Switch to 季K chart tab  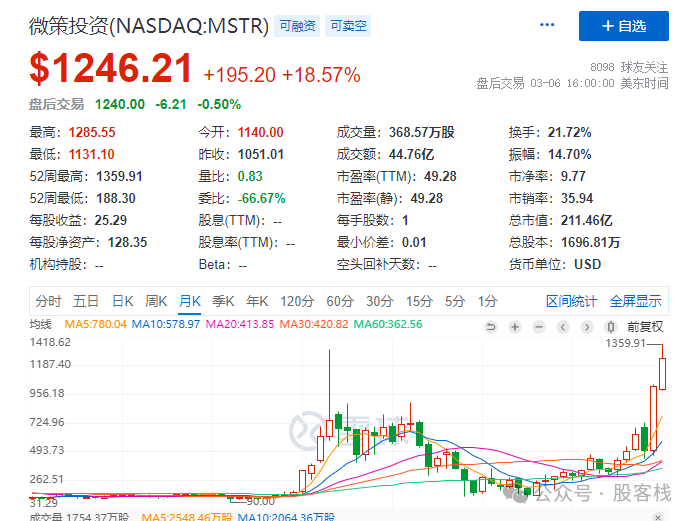pos(224,301)
